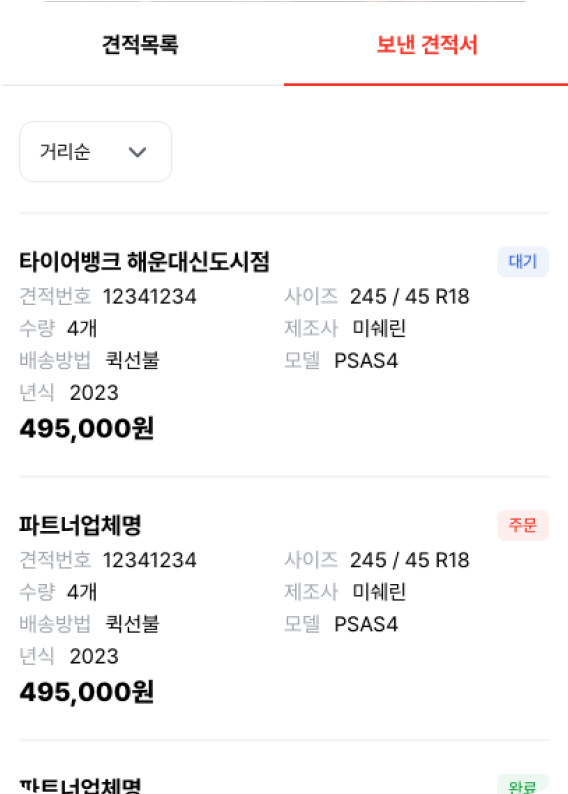The width and height of the screenshot is (568, 794).
Task: Click second card's 견적번호 12341234
Action: [150, 560]
